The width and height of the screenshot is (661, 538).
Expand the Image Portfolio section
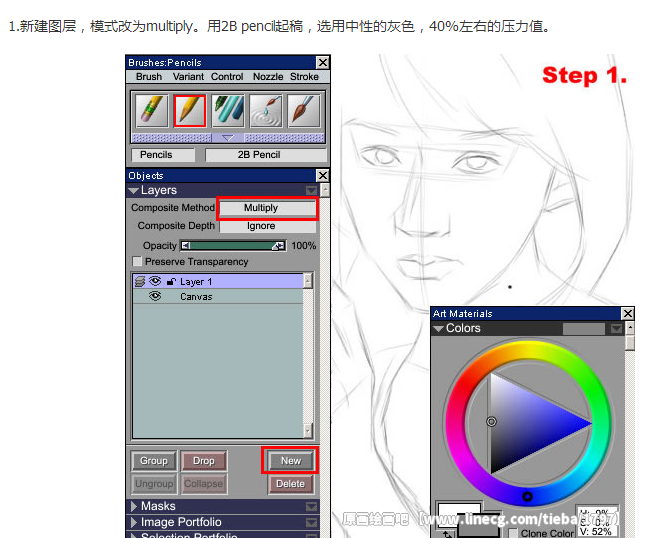point(134,522)
